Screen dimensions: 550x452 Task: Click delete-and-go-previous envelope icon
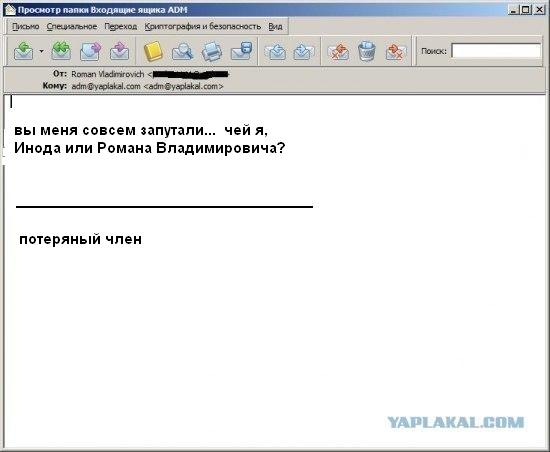tap(338, 51)
